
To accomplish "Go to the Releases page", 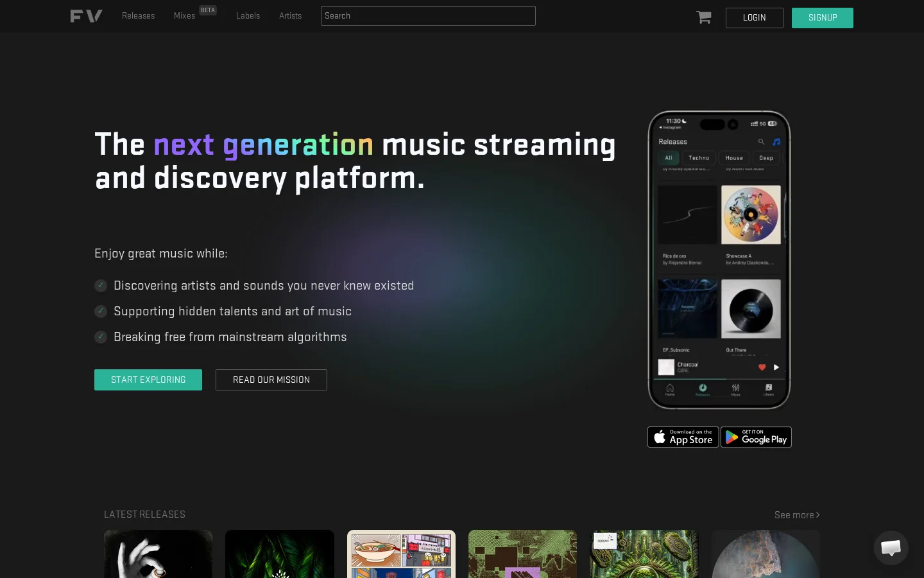I will (139, 16).
